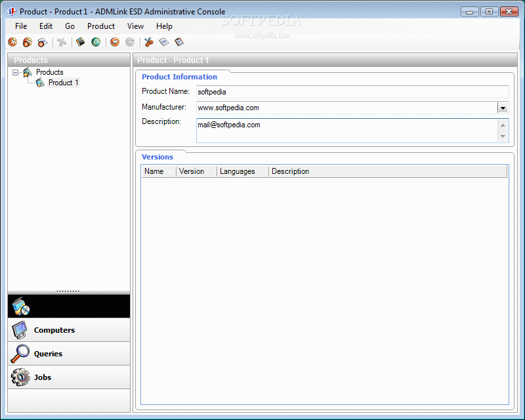
Task: Click the add version toolbar icon with plus
Action: point(43,42)
